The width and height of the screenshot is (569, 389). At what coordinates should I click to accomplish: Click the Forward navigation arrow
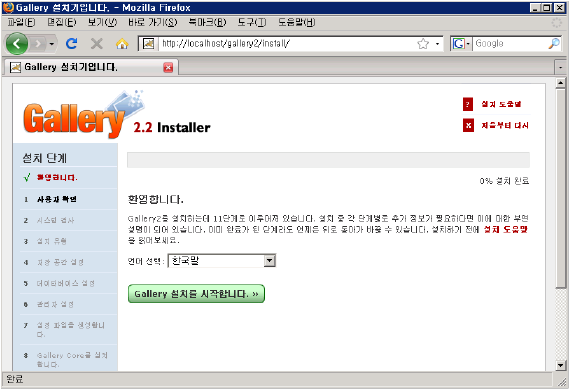(38, 44)
